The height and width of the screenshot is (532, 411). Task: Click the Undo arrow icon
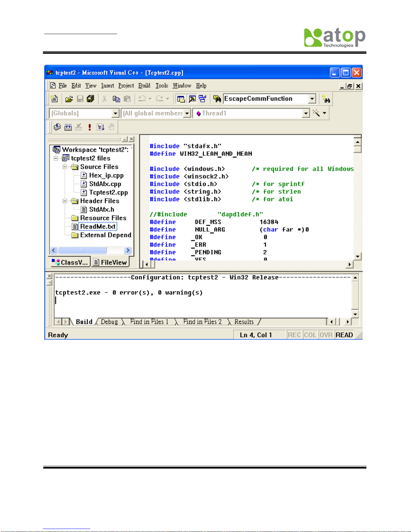[x=142, y=99]
